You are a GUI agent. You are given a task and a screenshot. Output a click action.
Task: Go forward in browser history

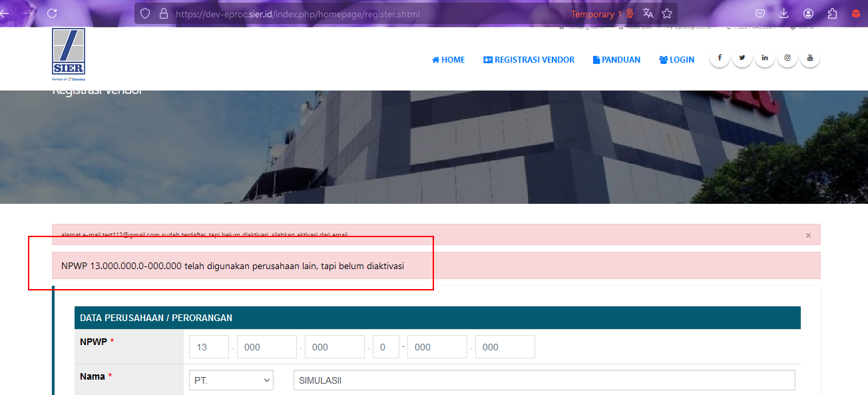click(x=28, y=13)
